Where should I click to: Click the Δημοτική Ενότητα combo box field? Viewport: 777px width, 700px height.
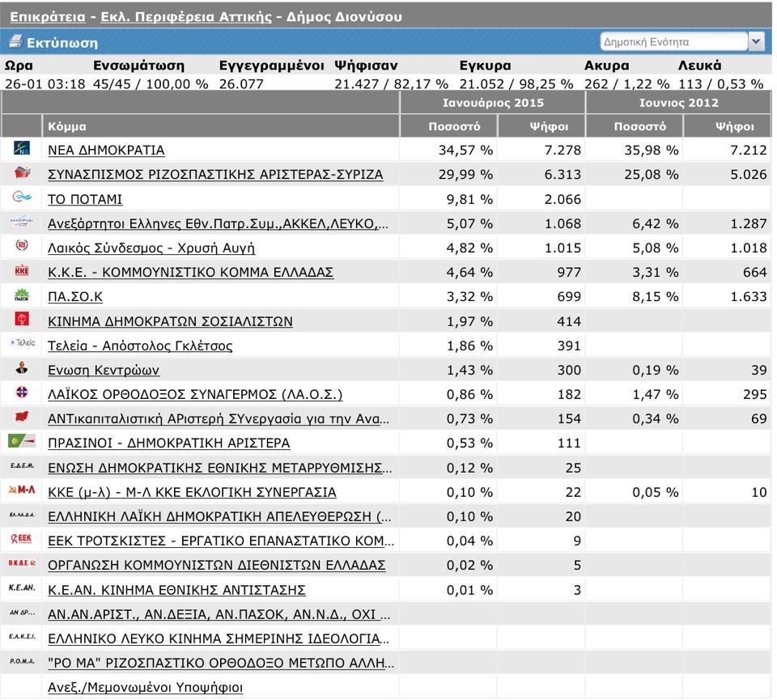point(674,41)
